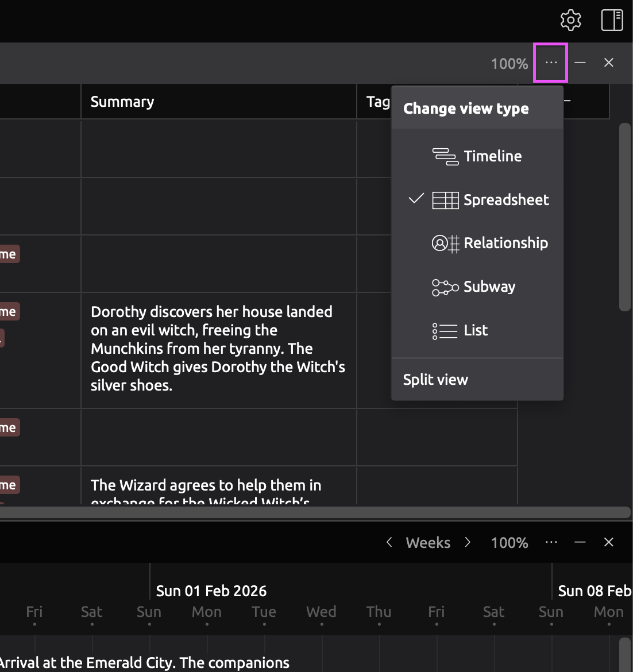The width and height of the screenshot is (633, 672).
Task: Click the List view icon
Action: point(445,331)
